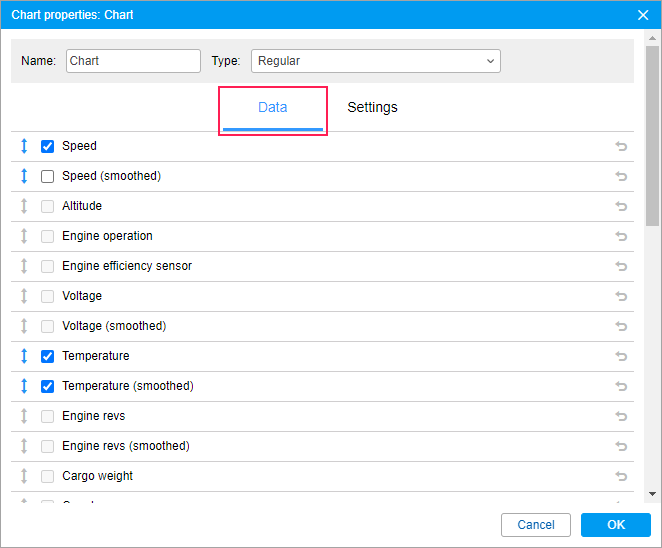This screenshot has height=548, width=662.
Task: Uncheck the Temperature checkbox
Action: click(x=47, y=356)
